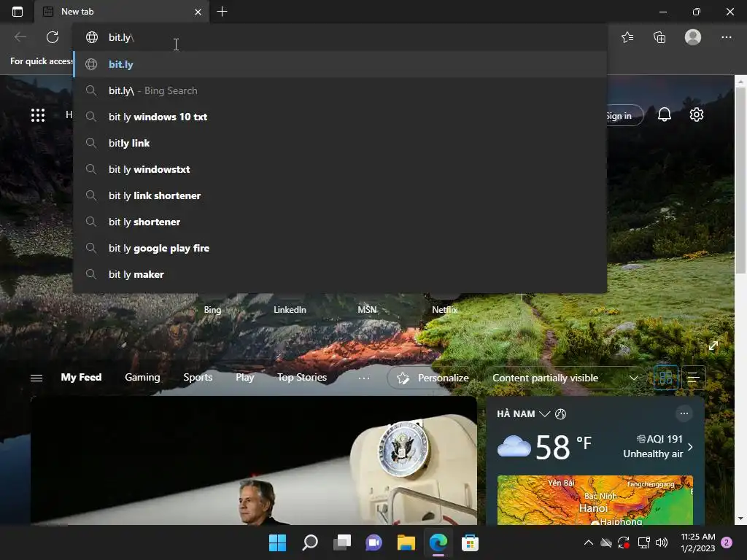Open the featured news story image

tap(254, 461)
